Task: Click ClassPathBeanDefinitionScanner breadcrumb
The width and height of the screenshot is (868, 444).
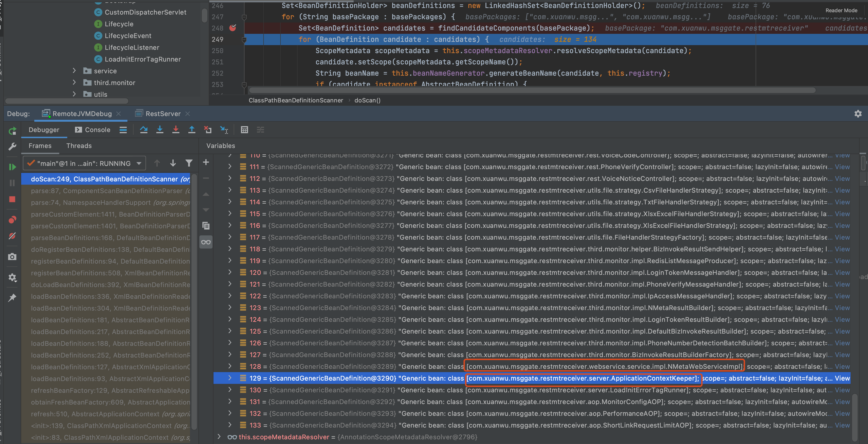Action: pos(296,100)
